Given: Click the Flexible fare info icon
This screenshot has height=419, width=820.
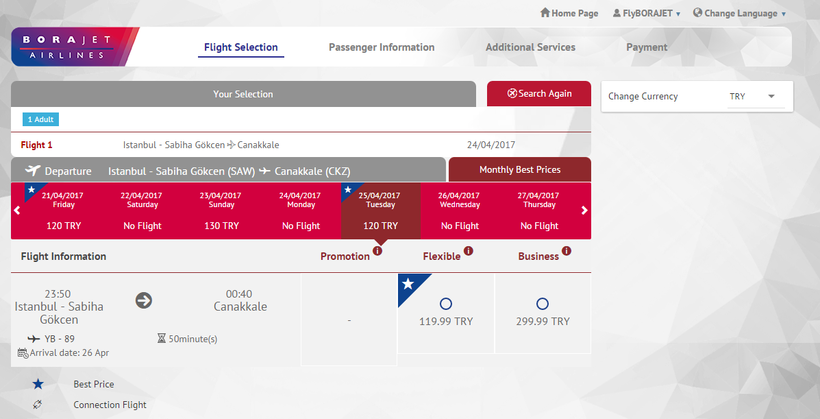Looking at the screenshot, I should [x=468, y=251].
